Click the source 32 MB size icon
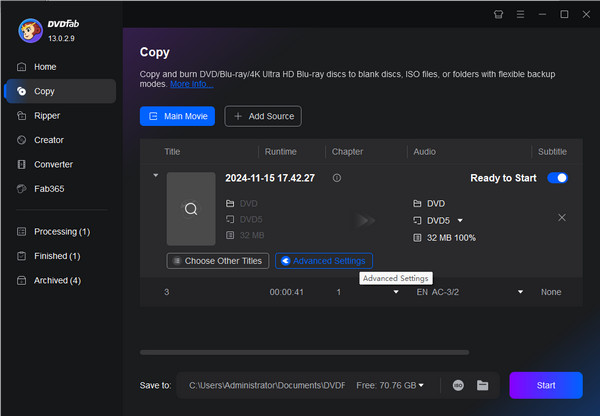This screenshot has width=600, height=416. 230,235
